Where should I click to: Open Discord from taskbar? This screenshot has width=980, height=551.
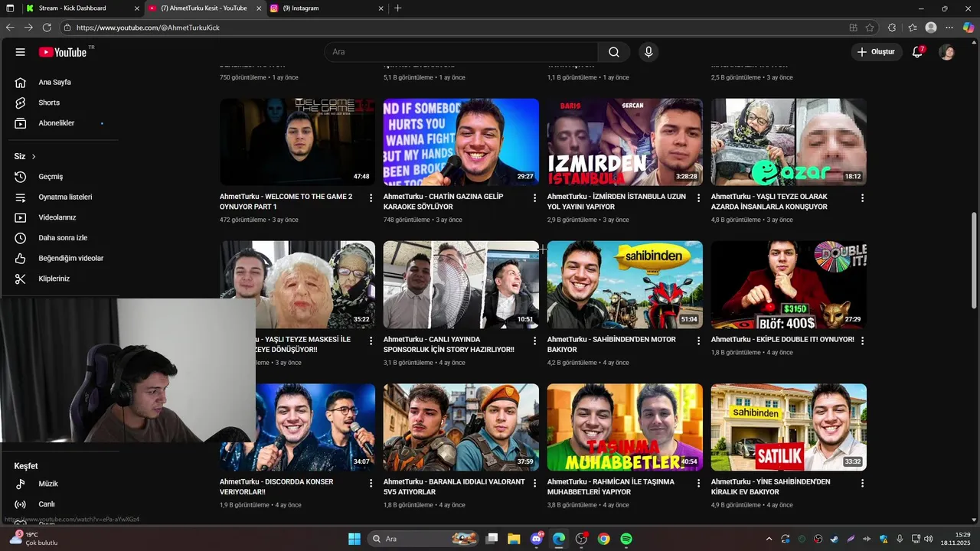click(x=537, y=539)
